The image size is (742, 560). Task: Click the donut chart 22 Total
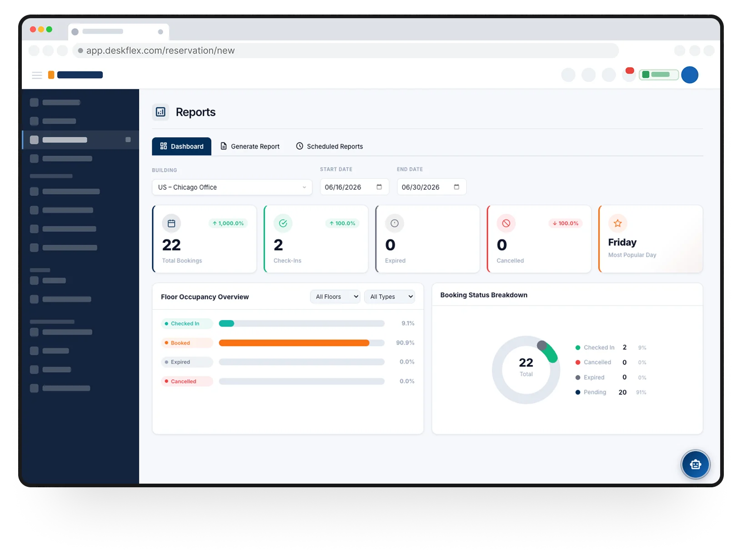pyautogui.click(x=526, y=370)
